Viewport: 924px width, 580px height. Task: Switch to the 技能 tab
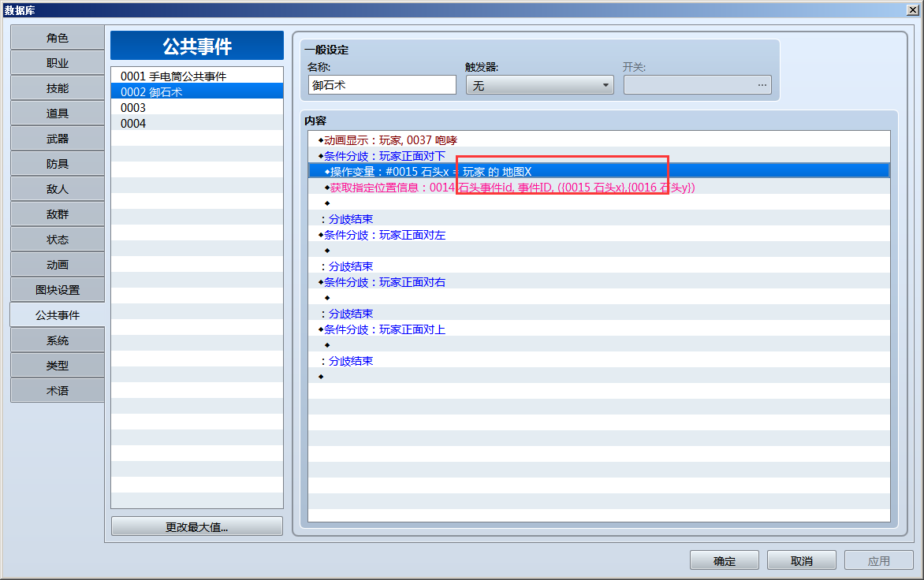point(58,88)
